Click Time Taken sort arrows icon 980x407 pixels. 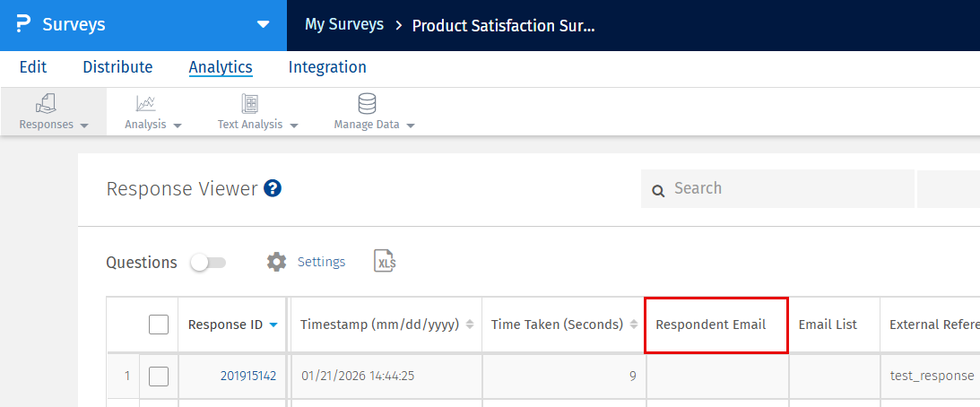click(x=634, y=325)
